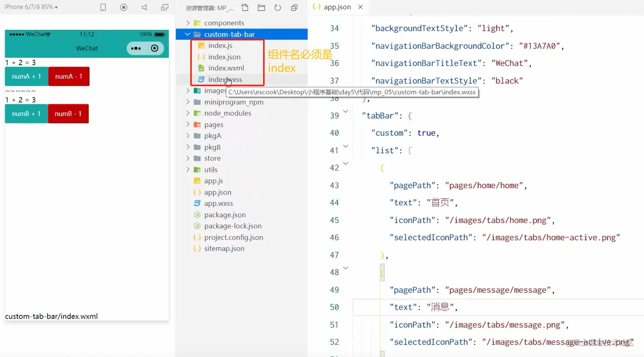
Task: Click the package.json file icon
Action: [197, 215]
